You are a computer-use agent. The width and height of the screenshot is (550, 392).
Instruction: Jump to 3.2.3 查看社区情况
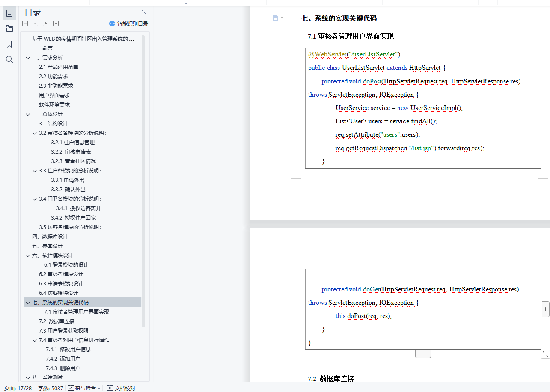(73, 161)
